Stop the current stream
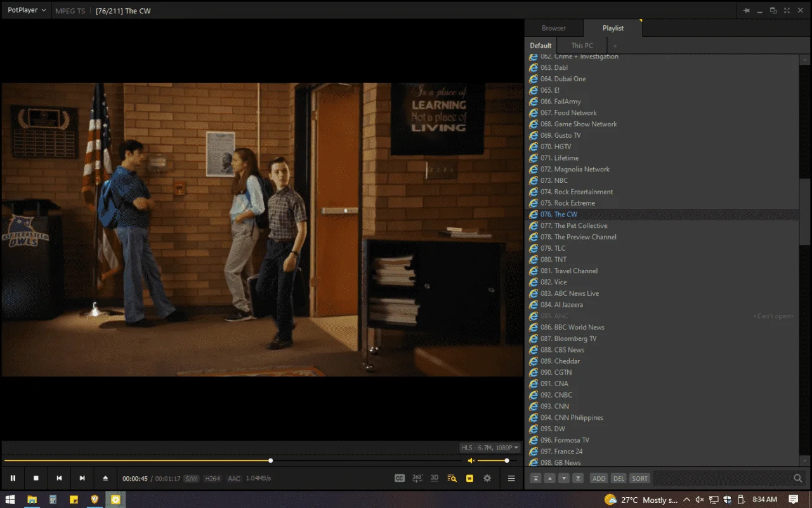Viewport: 812px width, 508px height. pos(36,478)
